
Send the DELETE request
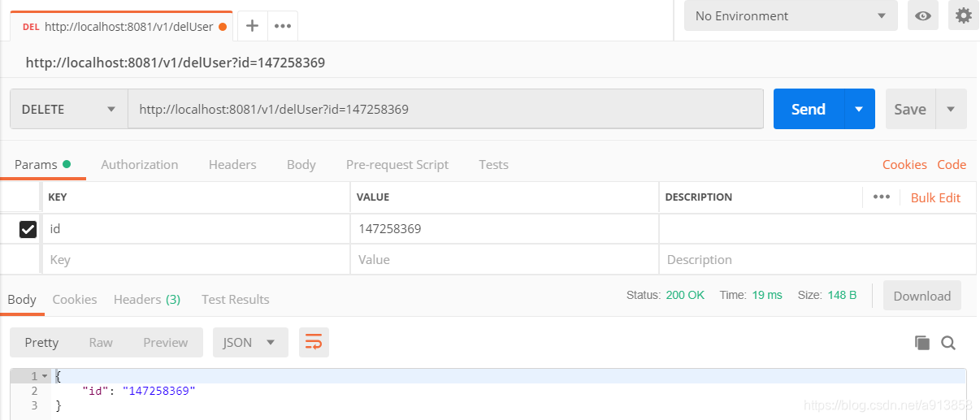click(x=809, y=109)
